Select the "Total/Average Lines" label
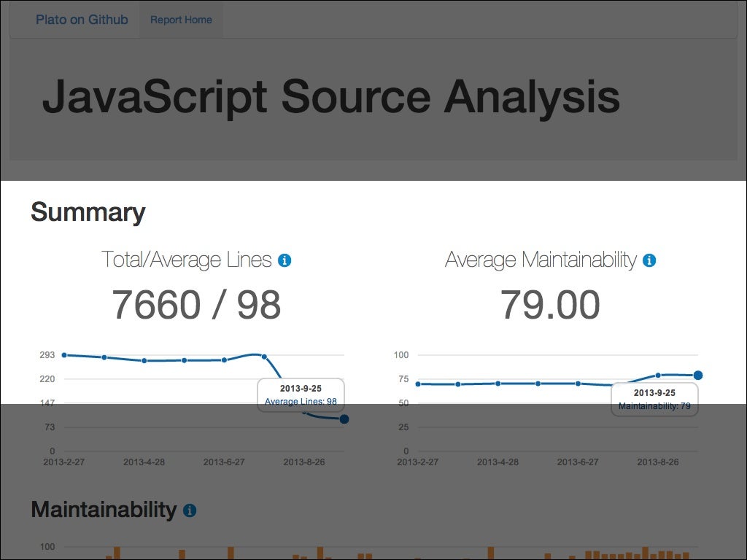This screenshot has height=560, width=747. [x=186, y=260]
